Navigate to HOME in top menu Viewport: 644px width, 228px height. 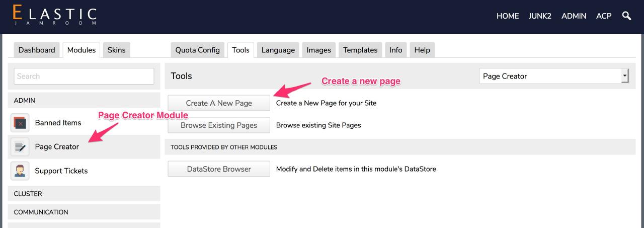point(507,16)
